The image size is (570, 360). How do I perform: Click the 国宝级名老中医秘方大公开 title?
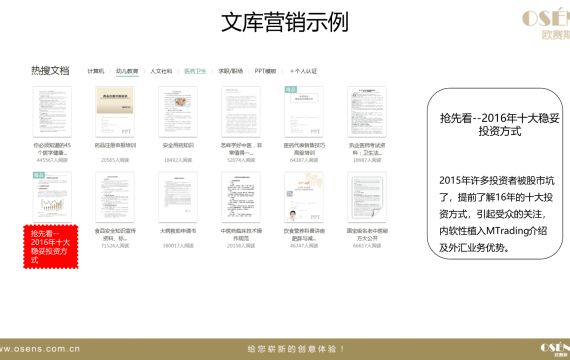pos(367,235)
